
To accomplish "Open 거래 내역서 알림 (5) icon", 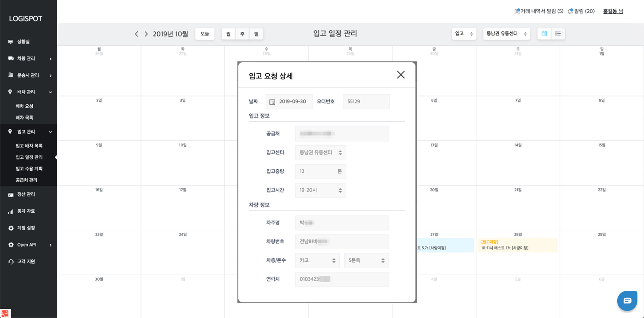I will (517, 11).
